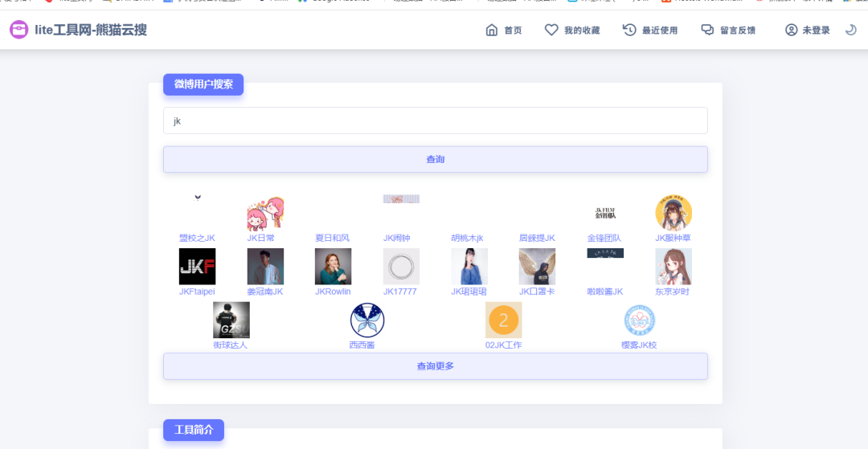
Task: Click the search input field containing jk
Action: pyautogui.click(x=435, y=120)
